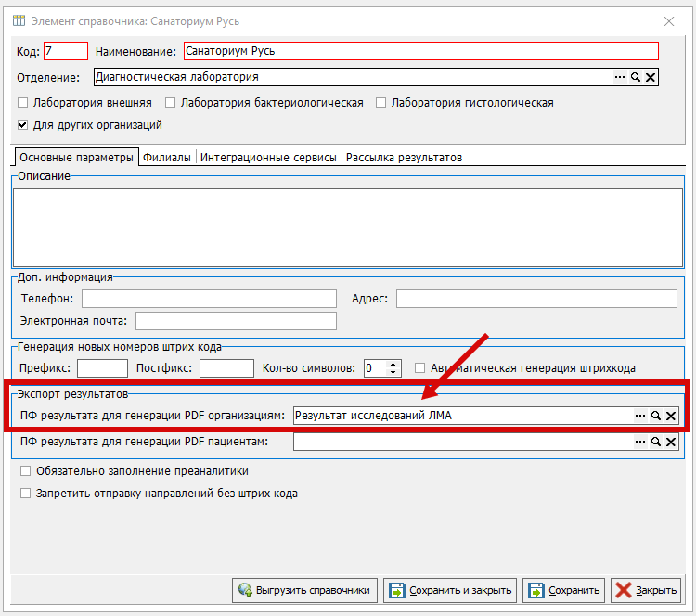696x616 pixels.
Task: Increase Кол-во символов with up arrow
Action: tap(393, 364)
